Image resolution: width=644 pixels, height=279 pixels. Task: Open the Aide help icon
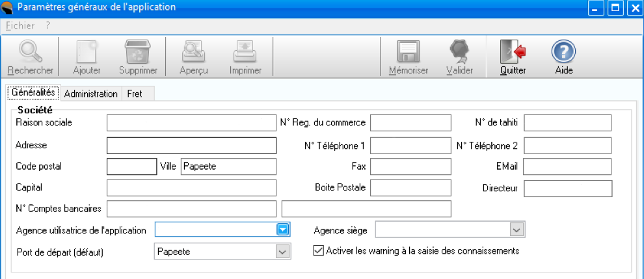click(x=563, y=51)
